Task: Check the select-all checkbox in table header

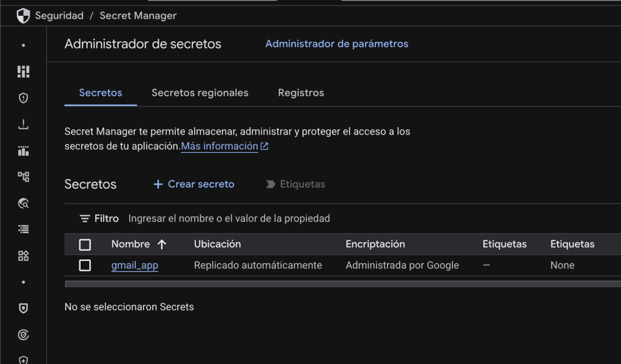Action: [x=85, y=245]
